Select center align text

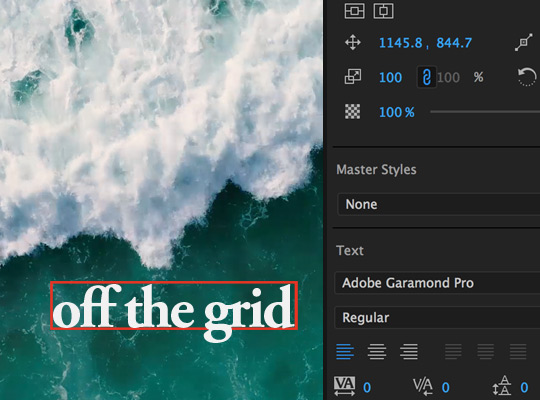[x=377, y=351]
